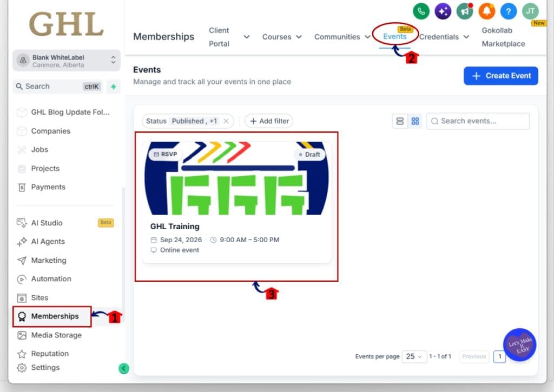Screen dimensions: 554x392
Task: Click the Status Published filter chip
Action: 188,121
